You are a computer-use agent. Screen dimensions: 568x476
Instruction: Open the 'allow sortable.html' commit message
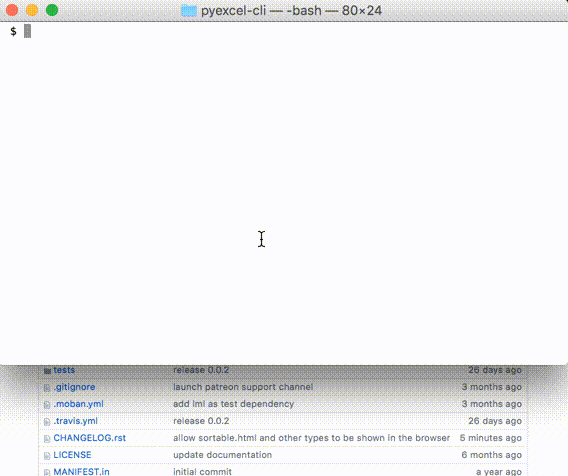coord(312,438)
